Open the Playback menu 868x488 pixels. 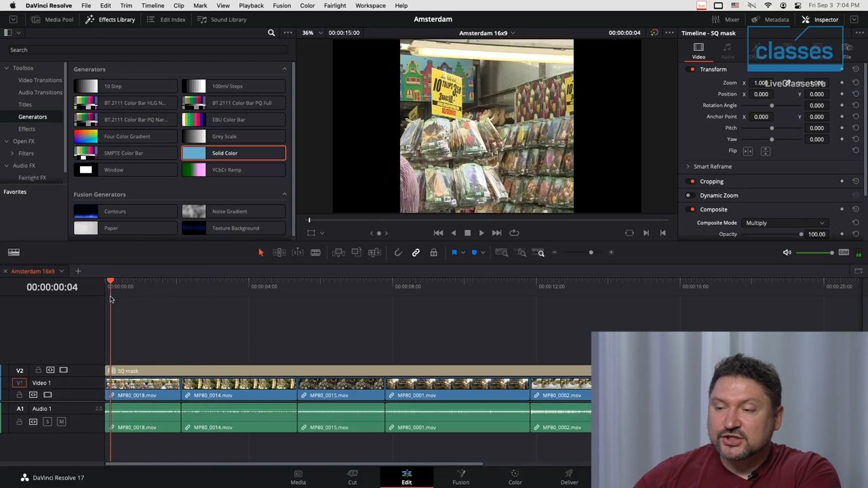coord(251,5)
